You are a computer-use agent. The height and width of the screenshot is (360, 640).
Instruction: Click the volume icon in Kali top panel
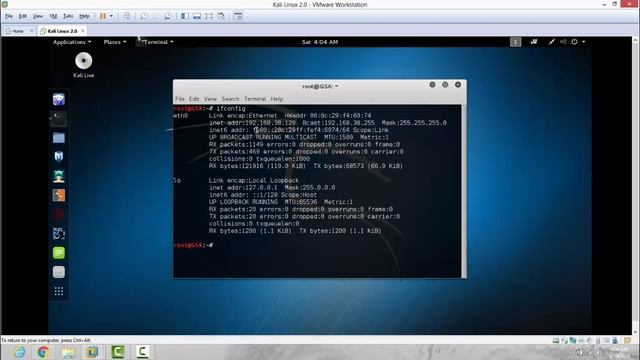coord(563,42)
